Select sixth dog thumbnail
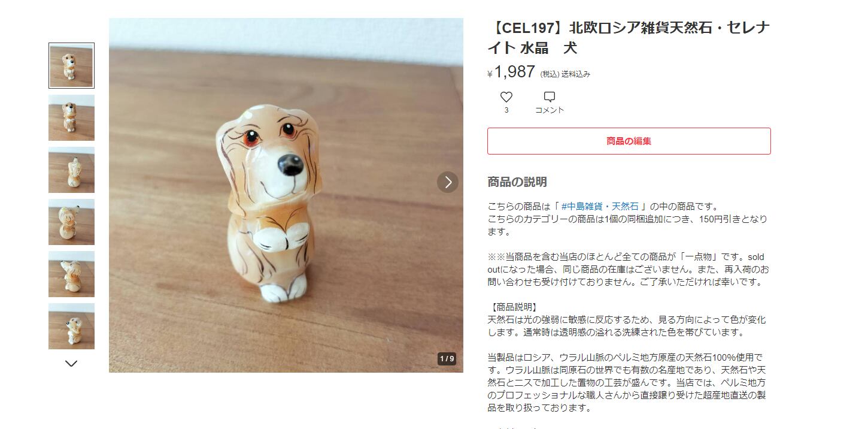868x429 pixels. (71, 327)
